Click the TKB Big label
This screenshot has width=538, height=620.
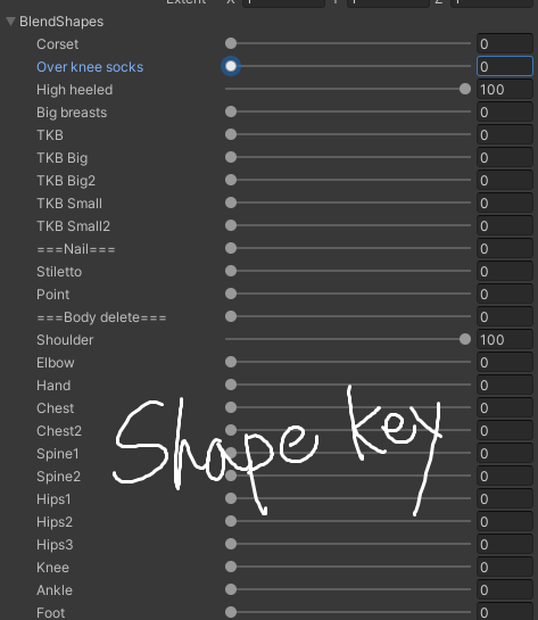pos(62,158)
